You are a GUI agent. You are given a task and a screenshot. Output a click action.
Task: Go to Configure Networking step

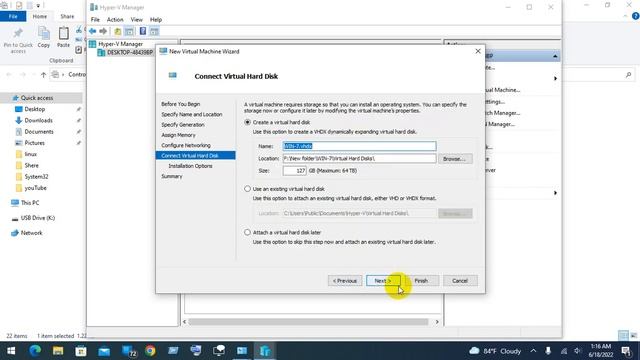point(186,145)
